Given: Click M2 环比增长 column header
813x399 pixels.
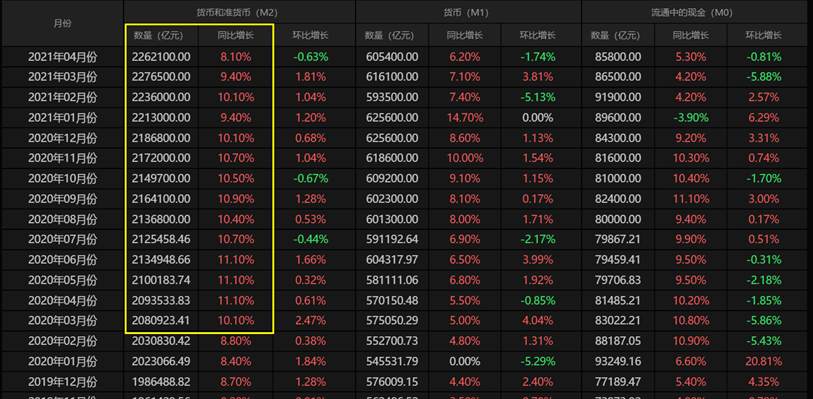Looking at the screenshot, I should (x=311, y=35).
